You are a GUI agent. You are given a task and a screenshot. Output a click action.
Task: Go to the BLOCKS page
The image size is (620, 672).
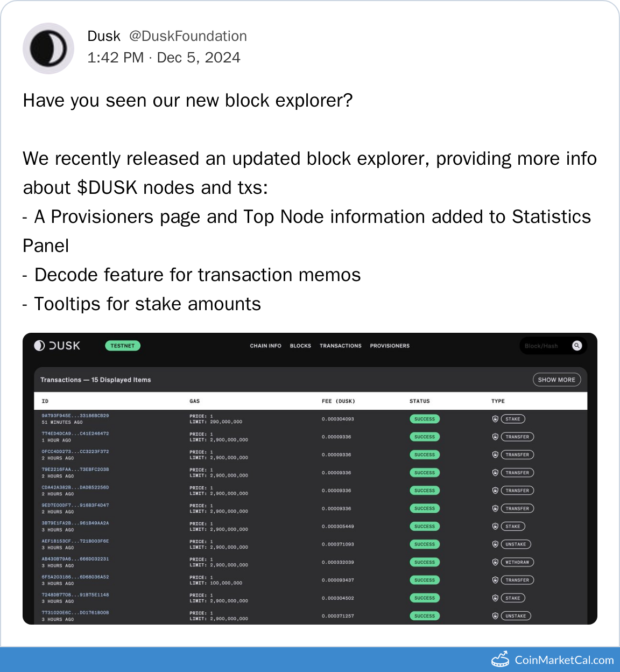[x=300, y=346]
